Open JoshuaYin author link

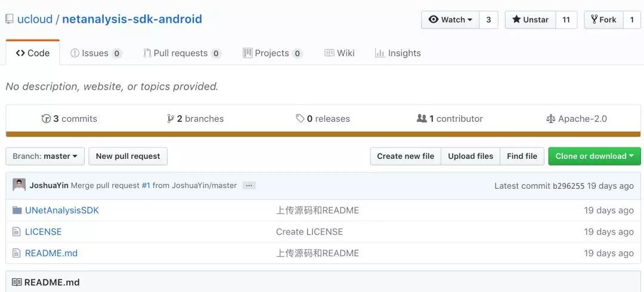(49, 186)
